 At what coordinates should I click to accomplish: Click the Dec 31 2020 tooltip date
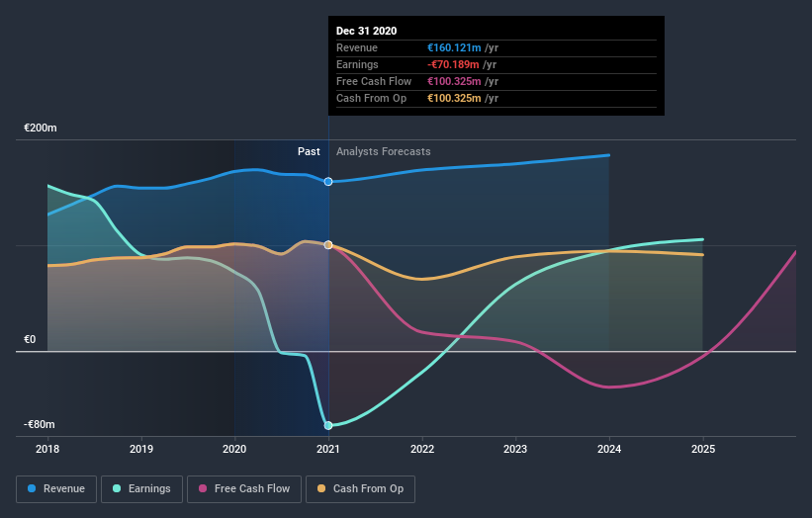(x=367, y=31)
